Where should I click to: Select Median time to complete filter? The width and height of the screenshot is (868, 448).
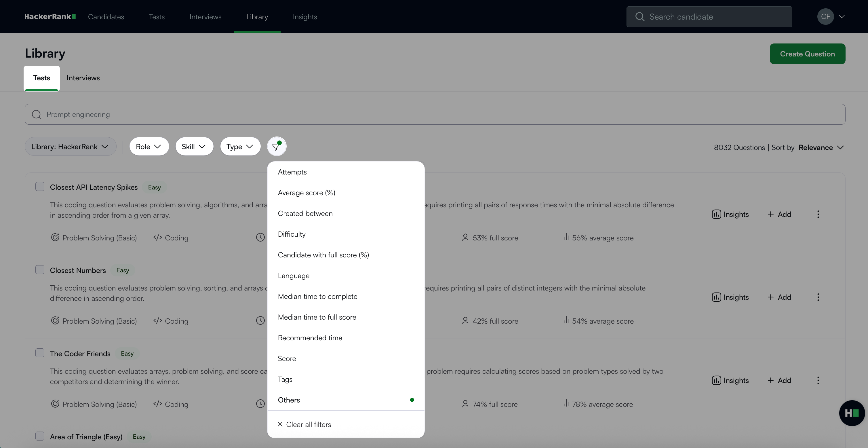[317, 297]
